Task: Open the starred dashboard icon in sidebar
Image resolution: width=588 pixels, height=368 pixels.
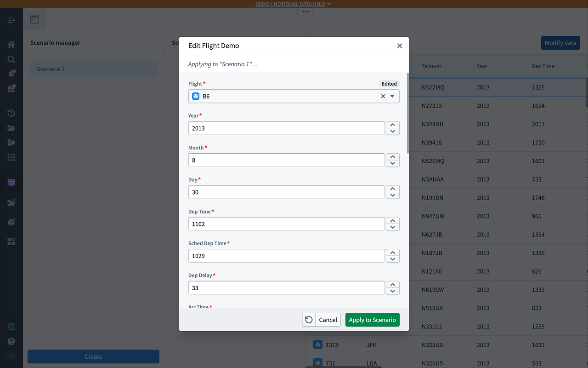Action: [11, 241]
